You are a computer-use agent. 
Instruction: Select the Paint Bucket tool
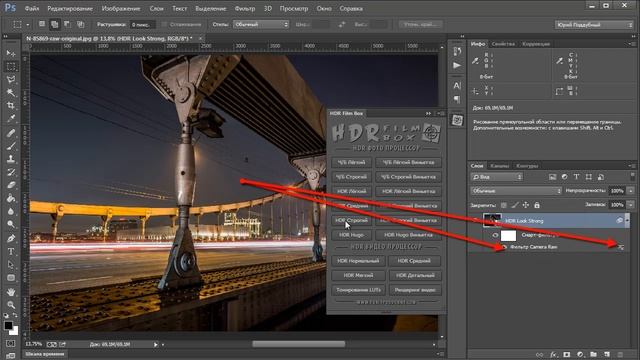11,198
